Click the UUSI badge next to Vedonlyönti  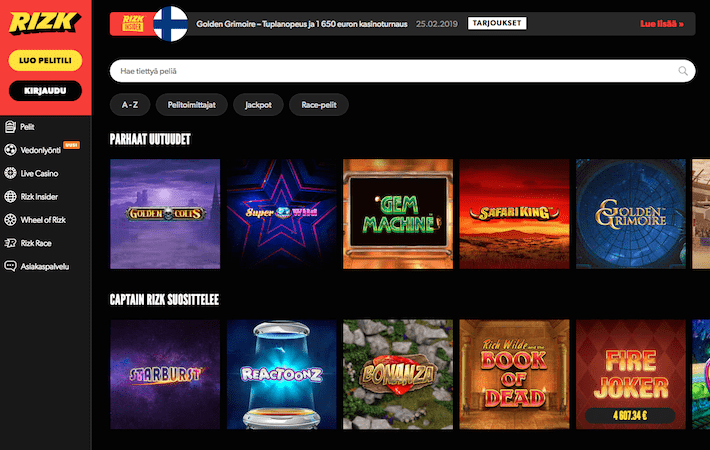[x=71, y=145]
